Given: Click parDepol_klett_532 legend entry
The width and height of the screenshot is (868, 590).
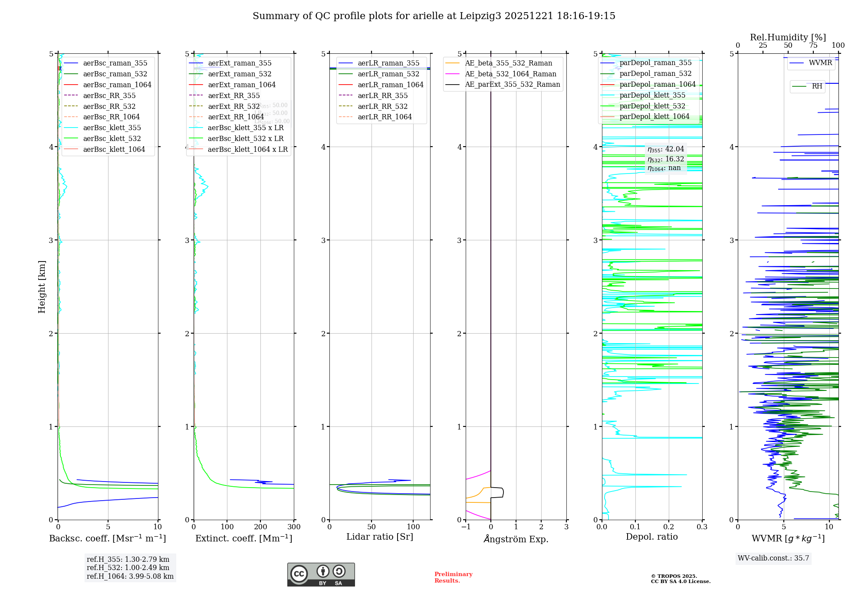Looking at the screenshot, I should pyautogui.click(x=652, y=106).
